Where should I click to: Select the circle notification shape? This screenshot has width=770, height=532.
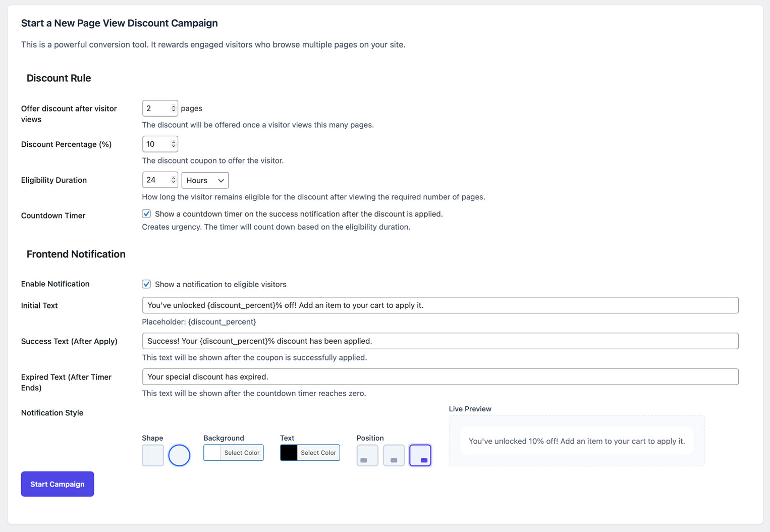(179, 455)
